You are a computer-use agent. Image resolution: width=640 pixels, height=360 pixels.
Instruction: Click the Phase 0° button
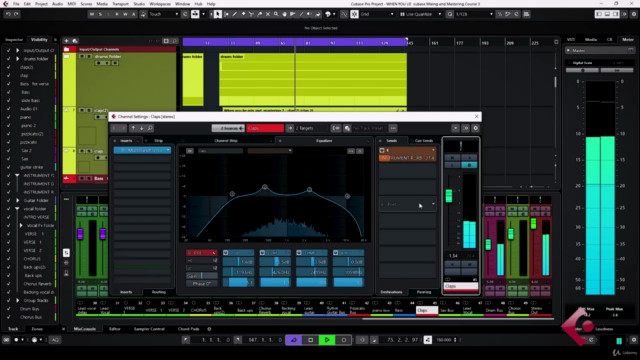[x=202, y=284]
